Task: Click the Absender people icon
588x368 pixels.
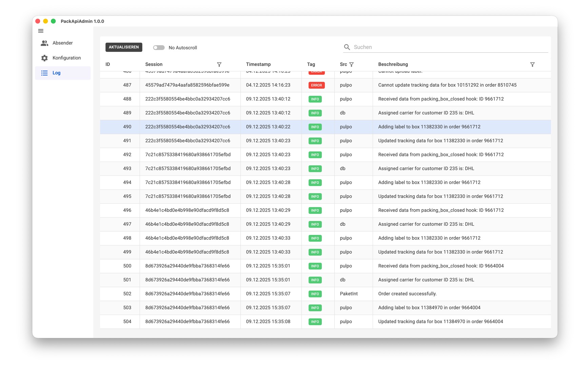Action: tap(44, 43)
